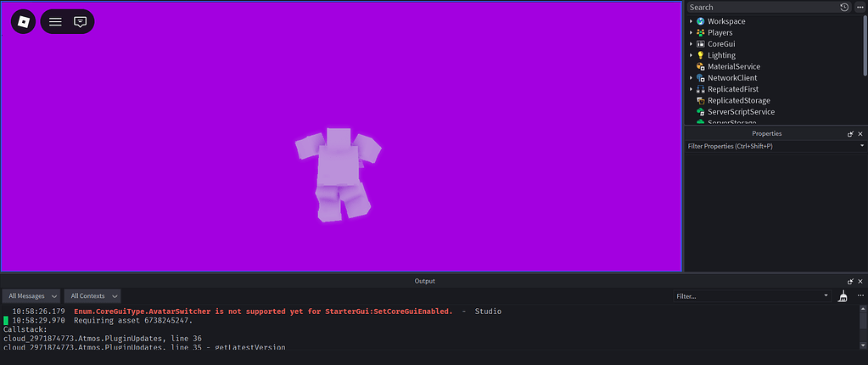Expand the CoreGui tree node
The image size is (868, 365).
point(691,44)
